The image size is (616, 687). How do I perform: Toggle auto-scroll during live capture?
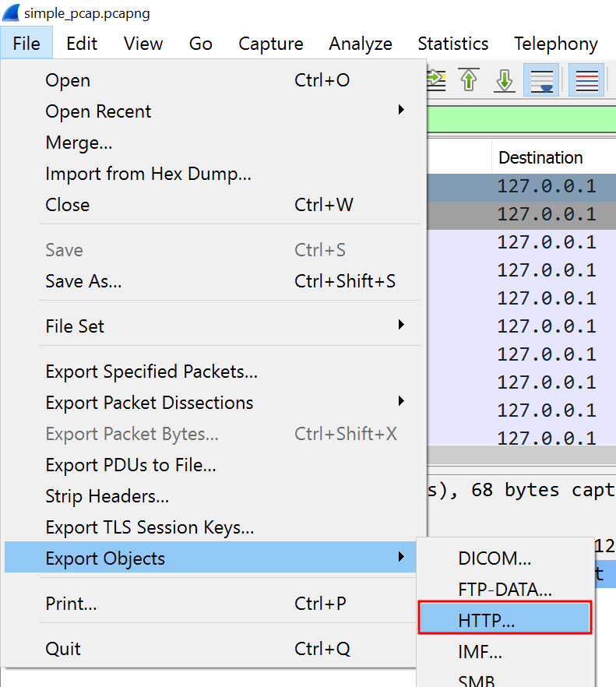(x=541, y=80)
